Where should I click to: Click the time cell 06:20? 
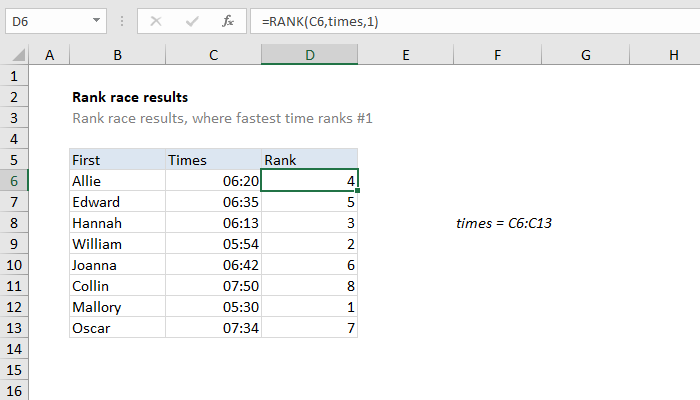click(x=213, y=181)
